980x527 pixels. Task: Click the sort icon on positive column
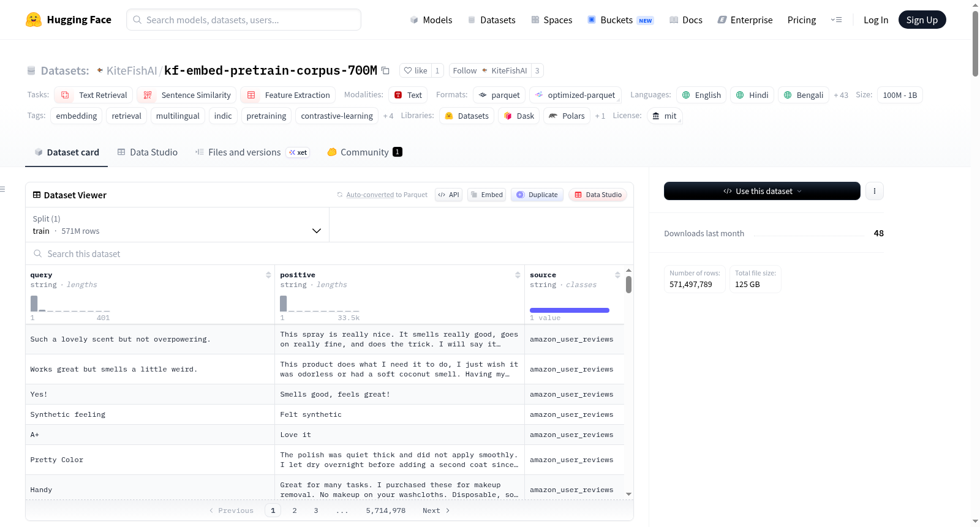[x=518, y=275]
